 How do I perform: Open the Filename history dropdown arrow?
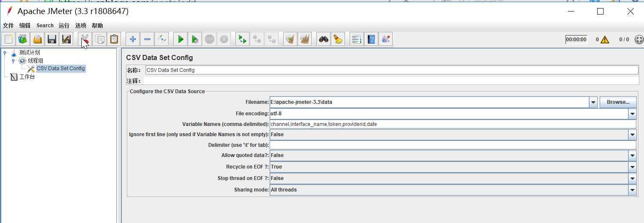click(x=593, y=102)
